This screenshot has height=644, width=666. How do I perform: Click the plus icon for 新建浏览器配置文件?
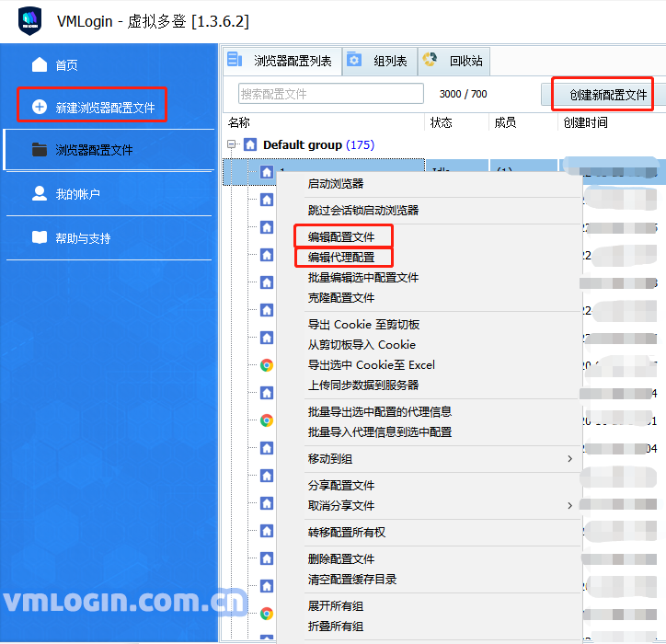40,107
